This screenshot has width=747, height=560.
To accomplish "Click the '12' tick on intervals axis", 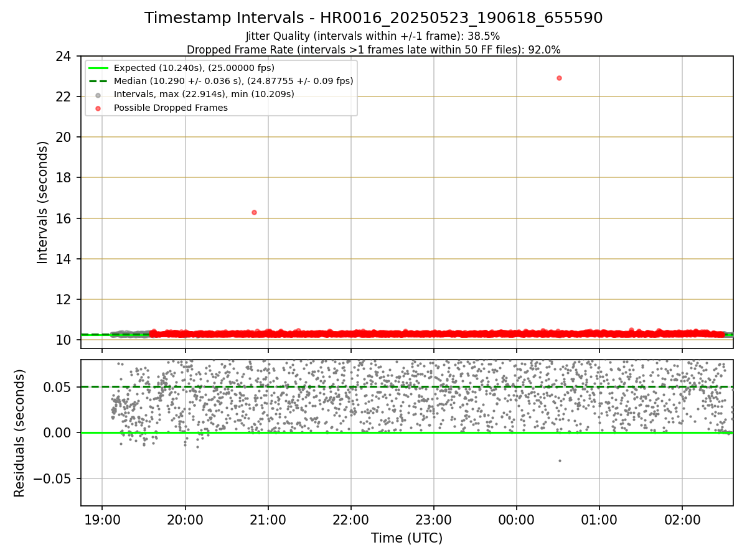I will point(64,299).
